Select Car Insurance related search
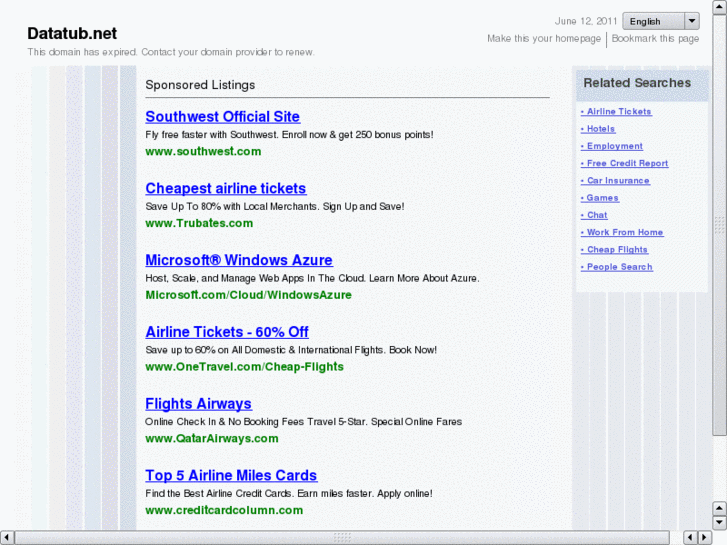 (615, 180)
